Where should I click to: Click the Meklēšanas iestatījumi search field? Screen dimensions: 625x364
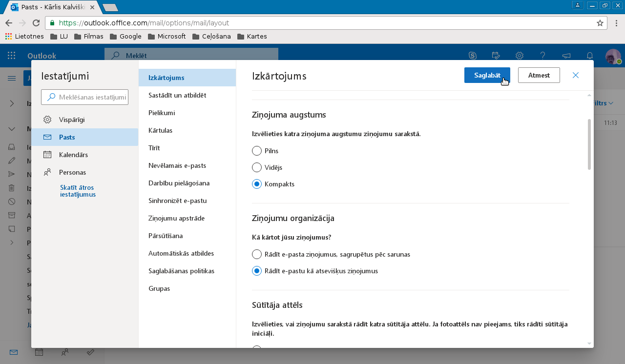coord(84,97)
